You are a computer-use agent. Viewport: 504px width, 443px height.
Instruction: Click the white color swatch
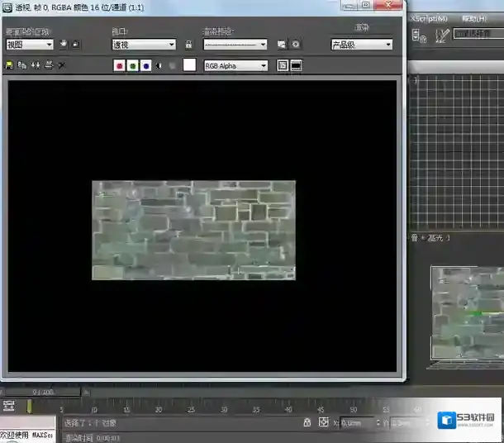pyautogui.click(x=190, y=65)
